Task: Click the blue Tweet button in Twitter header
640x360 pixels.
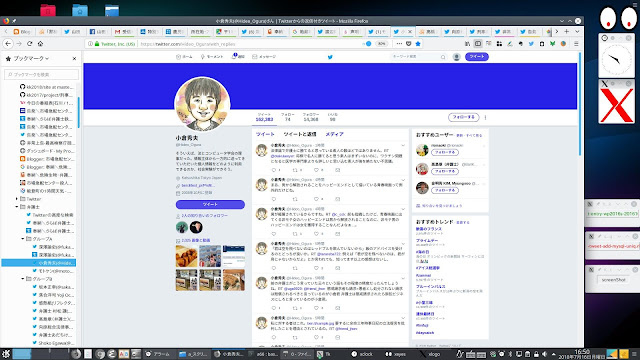Action: coord(477,57)
